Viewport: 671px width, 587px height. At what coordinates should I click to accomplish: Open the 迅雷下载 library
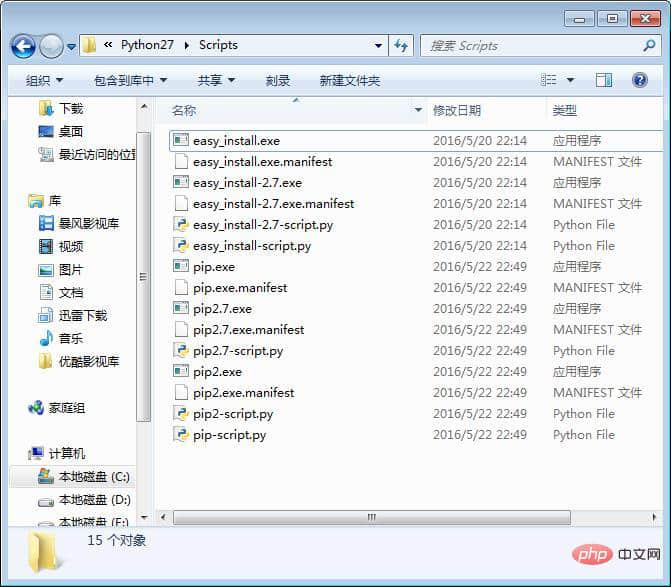[73, 316]
